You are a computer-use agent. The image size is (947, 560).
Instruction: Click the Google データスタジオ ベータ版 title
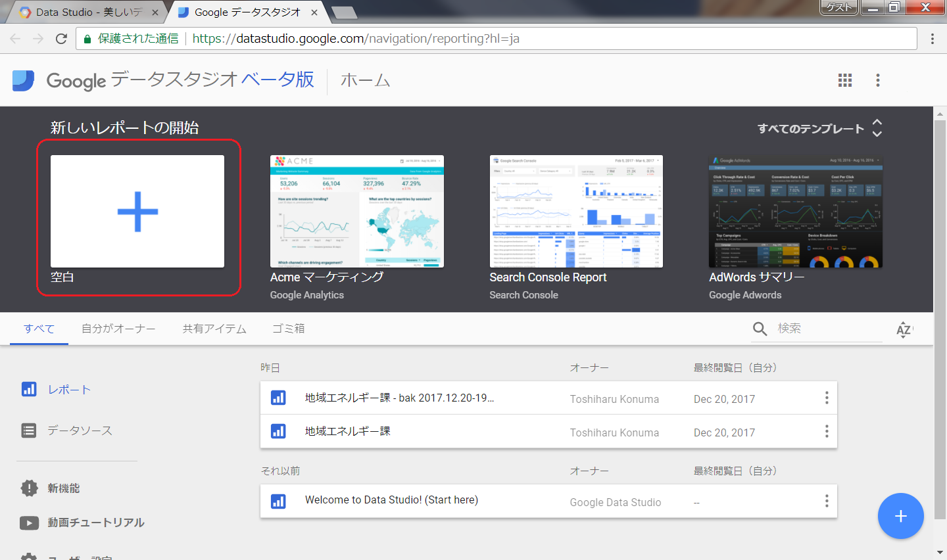click(180, 80)
